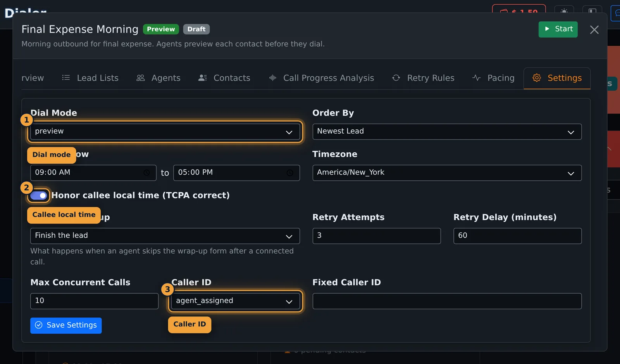Expand the dropdown showing Finish the lead
620x364 pixels.
coord(165,236)
